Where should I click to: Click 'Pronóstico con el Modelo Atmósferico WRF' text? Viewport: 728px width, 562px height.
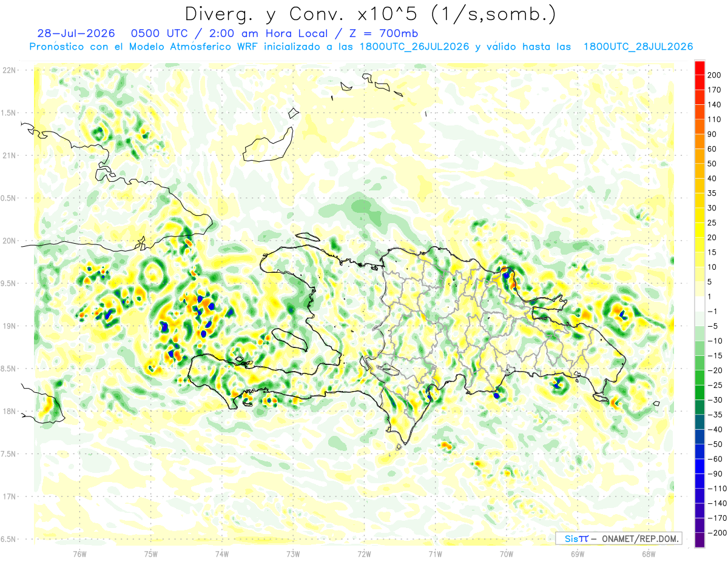click(145, 47)
